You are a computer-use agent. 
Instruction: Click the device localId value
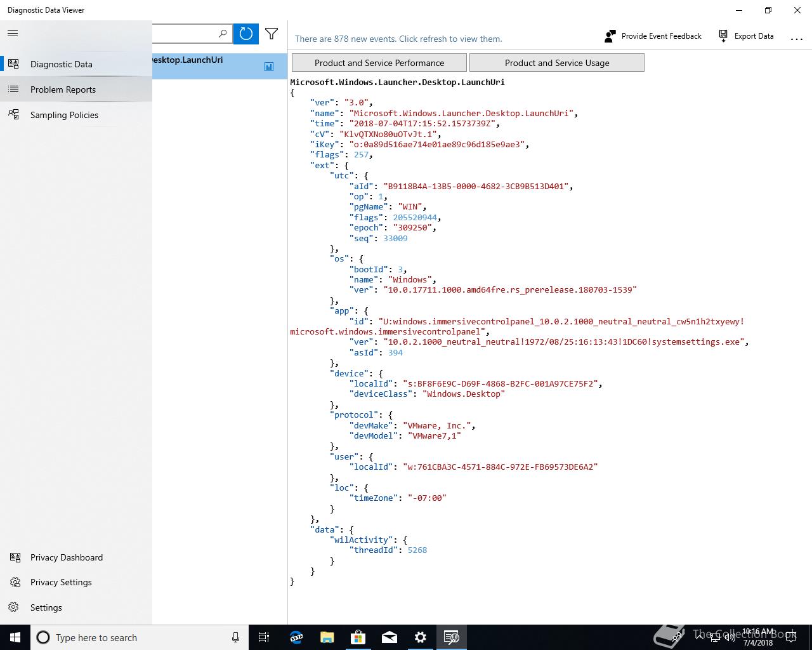click(x=501, y=384)
